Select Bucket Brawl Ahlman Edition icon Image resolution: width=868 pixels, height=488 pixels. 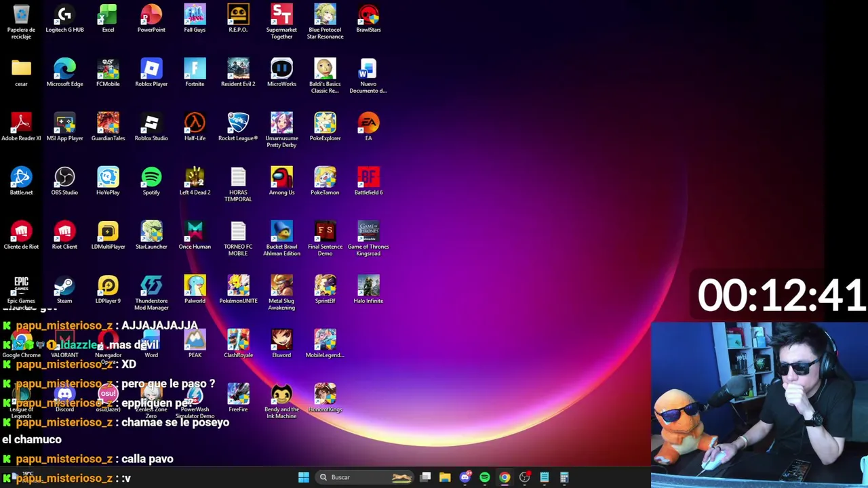(281, 239)
